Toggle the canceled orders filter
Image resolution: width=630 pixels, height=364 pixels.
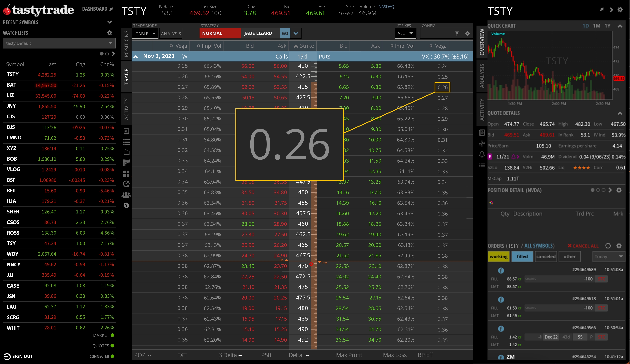tap(546, 256)
